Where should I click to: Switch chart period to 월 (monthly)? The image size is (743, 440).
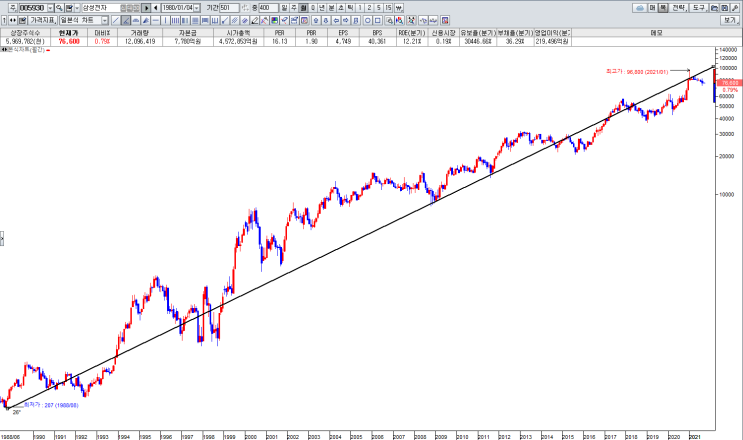click(x=303, y=8)
